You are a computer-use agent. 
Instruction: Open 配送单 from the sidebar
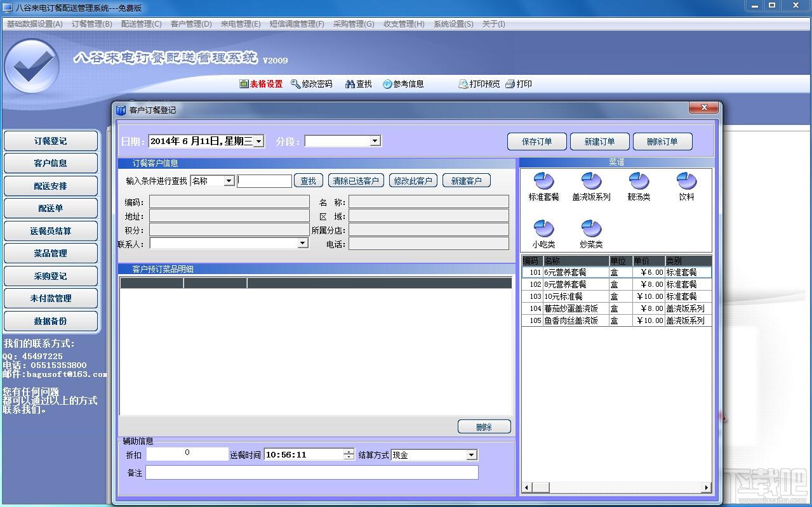(x=51, y=208)
